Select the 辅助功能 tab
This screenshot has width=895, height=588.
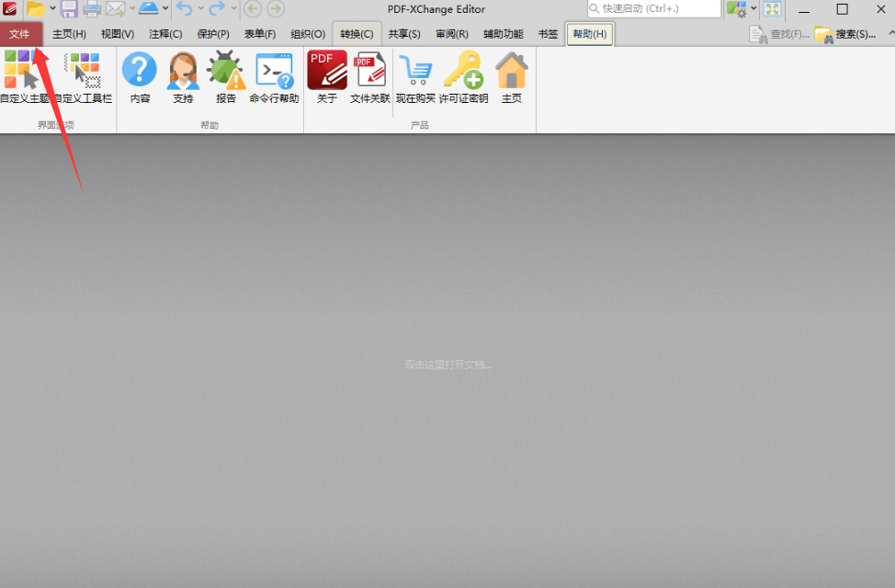point(504,34)
